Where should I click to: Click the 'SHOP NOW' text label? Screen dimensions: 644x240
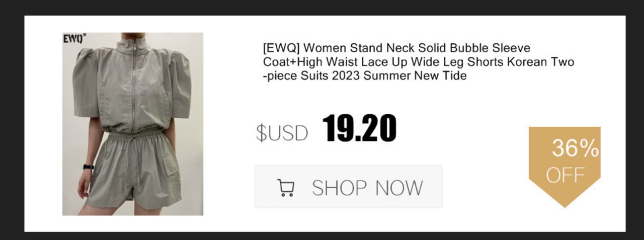pyautogui.click(x=367, y=188)
